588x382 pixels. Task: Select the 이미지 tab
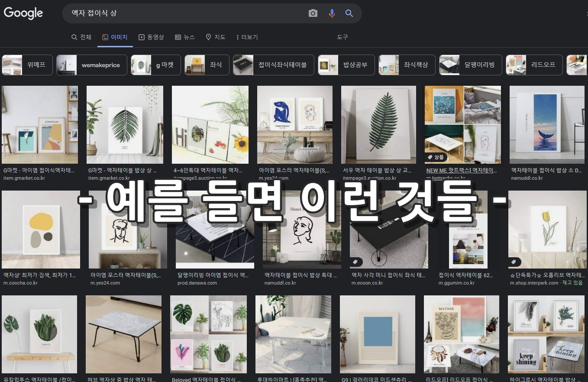click(115, 37)
